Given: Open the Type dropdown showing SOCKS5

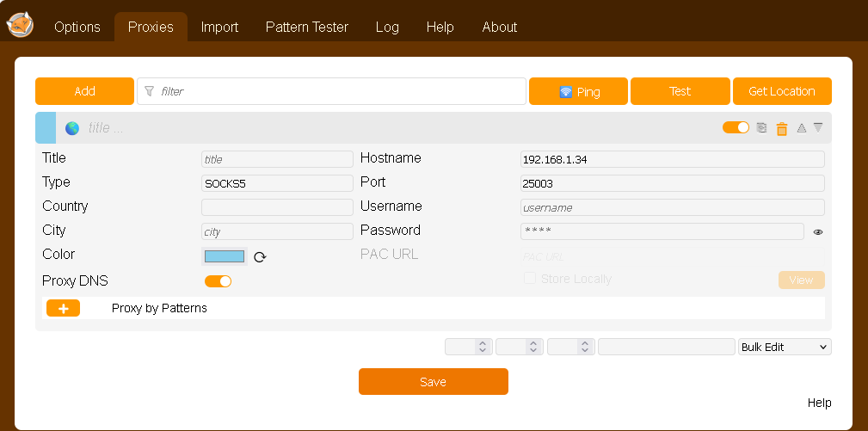Looking at the screenshot, I should [x=277, y=183].
